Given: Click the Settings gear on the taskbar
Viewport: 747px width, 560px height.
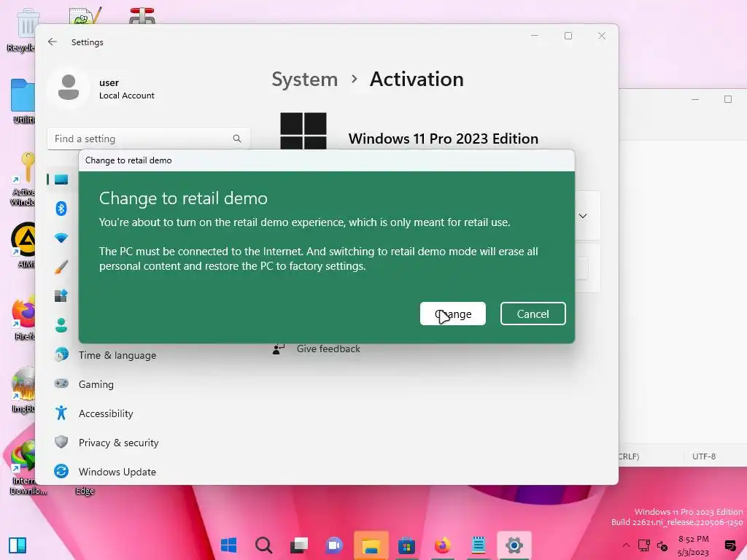Looking at the screenshot, I should coord(514,545).
